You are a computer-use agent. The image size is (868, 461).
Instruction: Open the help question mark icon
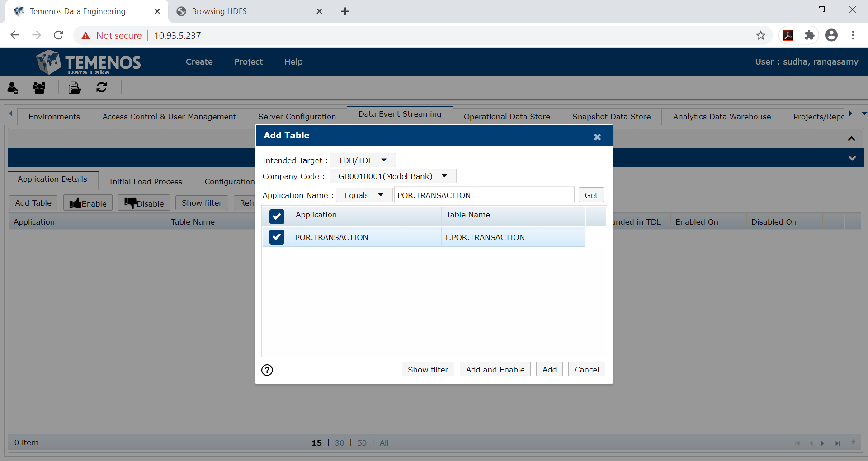267,370
